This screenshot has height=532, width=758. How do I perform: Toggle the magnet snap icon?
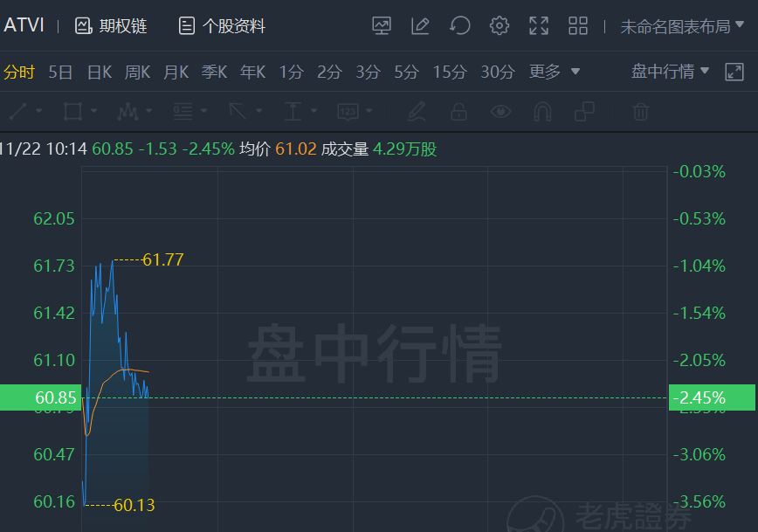542,111
